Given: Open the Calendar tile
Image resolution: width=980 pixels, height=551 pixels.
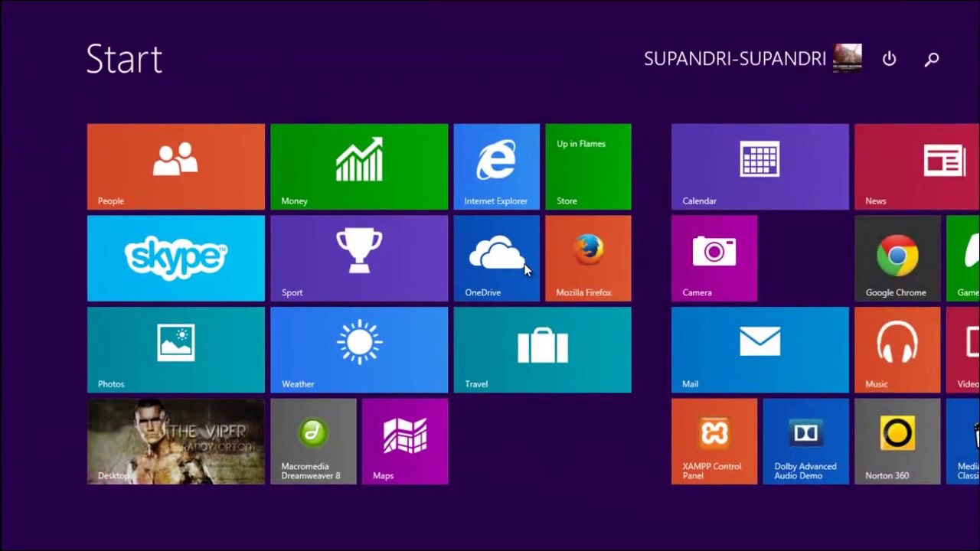Looking at the screenshot, I should pyautogui.click(x=760, y=167).
